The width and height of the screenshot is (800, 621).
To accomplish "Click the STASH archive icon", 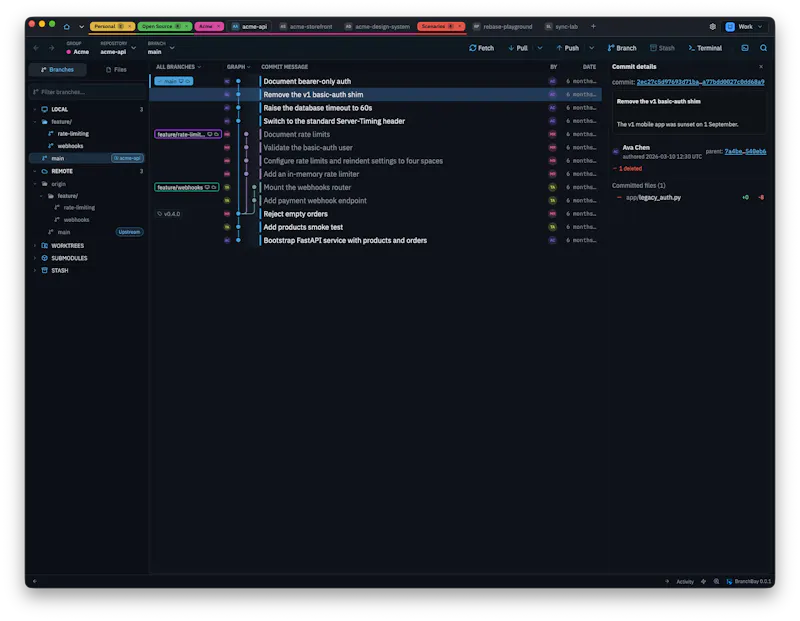I will click(44, 270).
